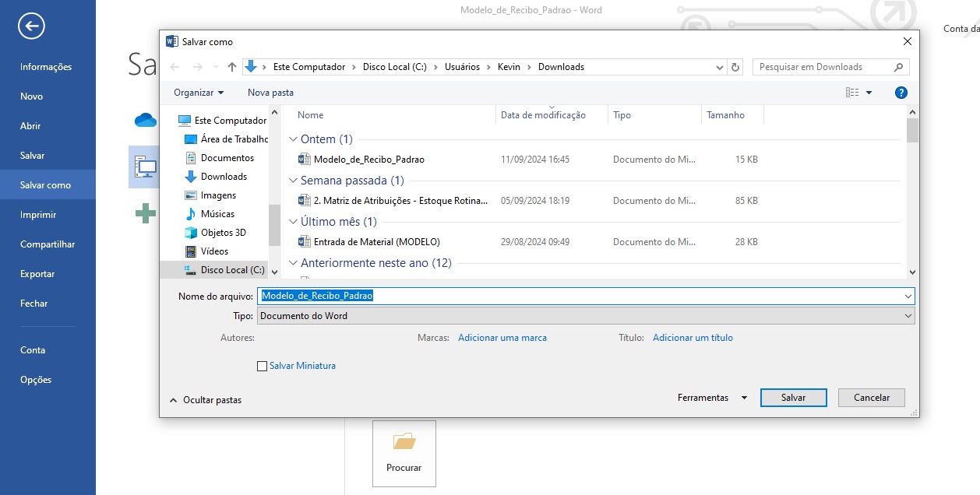
Task: Open the dialog help question mark icon
Action: pos(901,93)
